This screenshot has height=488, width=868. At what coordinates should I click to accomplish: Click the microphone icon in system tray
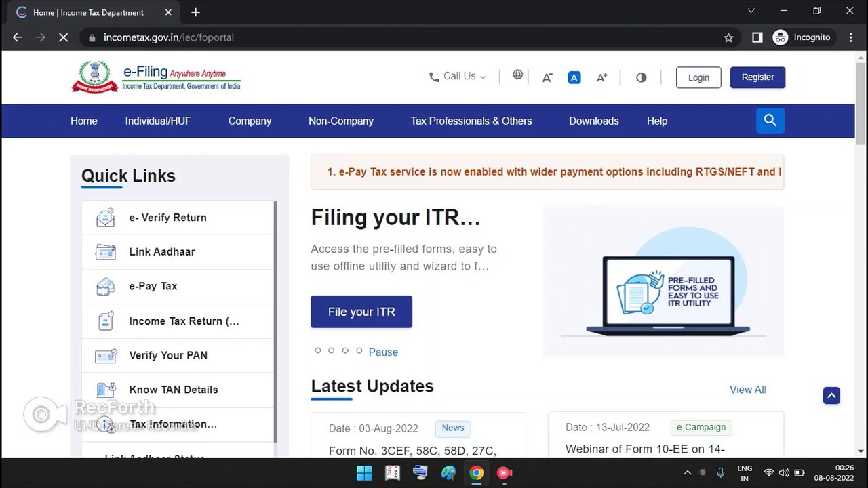721,472
